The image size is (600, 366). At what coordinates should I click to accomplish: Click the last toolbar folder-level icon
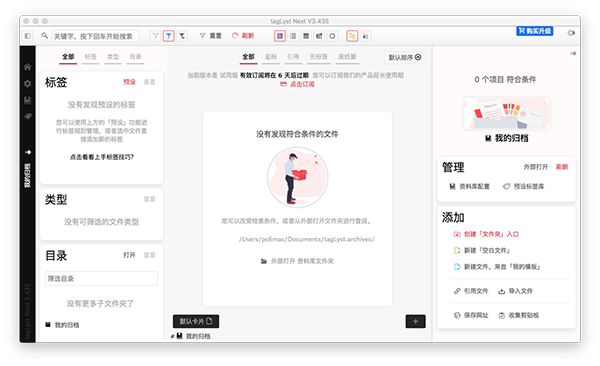point(365,36)
